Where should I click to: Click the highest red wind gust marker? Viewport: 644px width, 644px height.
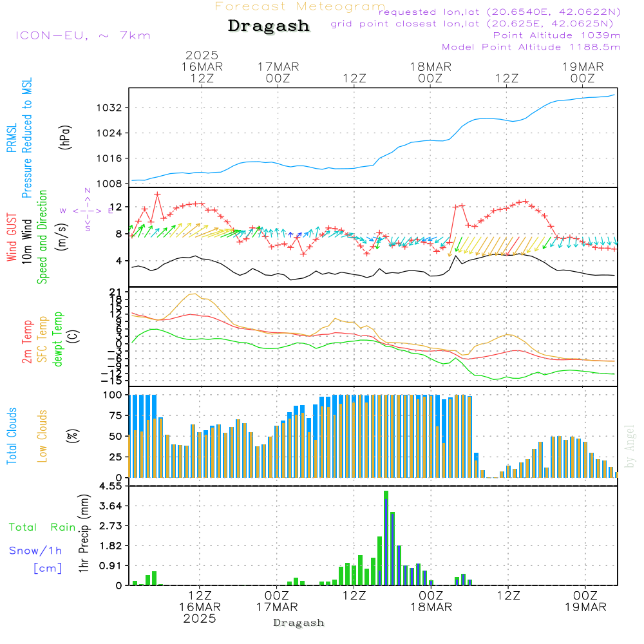click(157, 194)
